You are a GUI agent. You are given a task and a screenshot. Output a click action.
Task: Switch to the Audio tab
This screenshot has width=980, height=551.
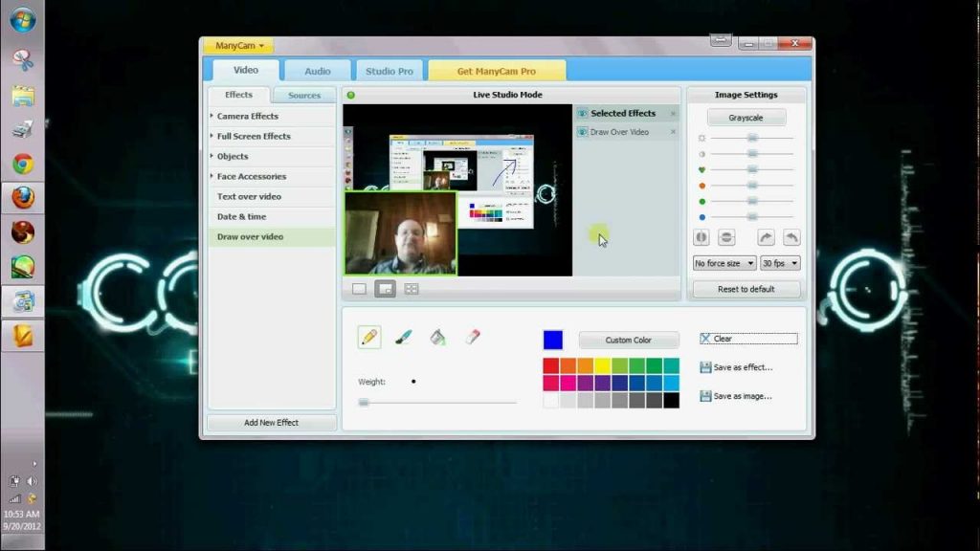pyautogui.click(x=318, y=71)
